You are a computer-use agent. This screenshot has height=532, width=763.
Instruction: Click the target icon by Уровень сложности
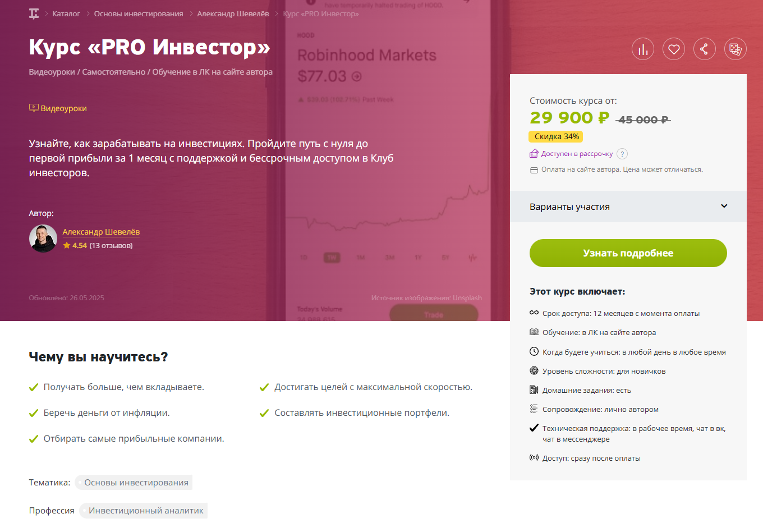[534, 371]
